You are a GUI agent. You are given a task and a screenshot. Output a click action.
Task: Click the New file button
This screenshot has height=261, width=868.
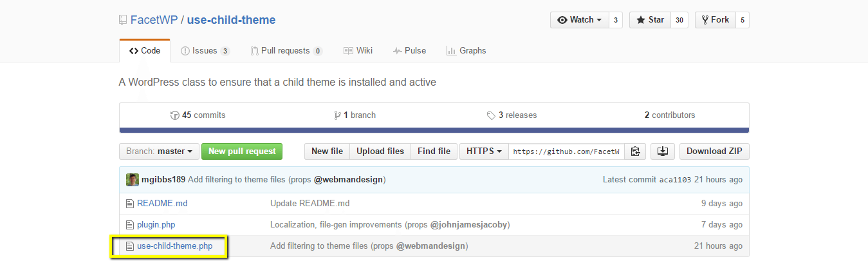[327, 151]
